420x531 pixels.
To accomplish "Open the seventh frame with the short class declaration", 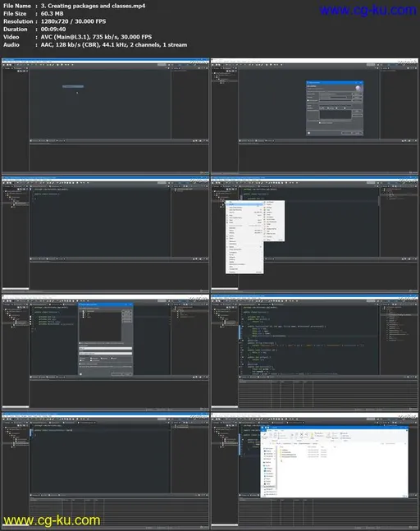I will click(x=105, y=471).
